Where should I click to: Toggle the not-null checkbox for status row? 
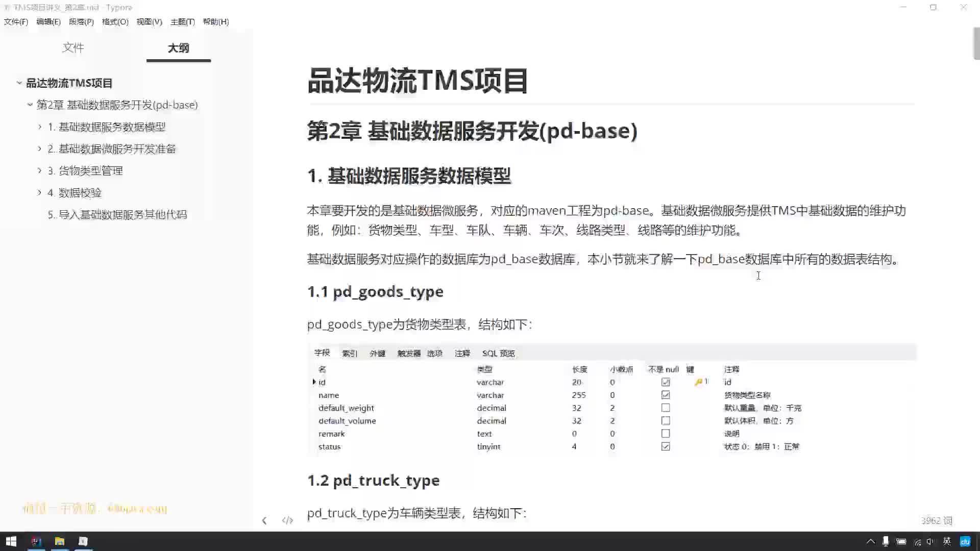[x=666, y=446]
